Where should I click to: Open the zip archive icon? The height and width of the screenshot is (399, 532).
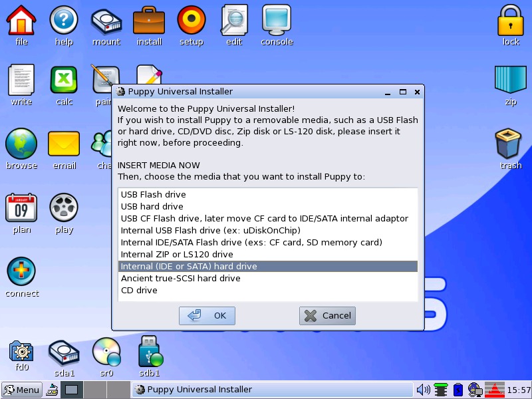pos(511,79)
